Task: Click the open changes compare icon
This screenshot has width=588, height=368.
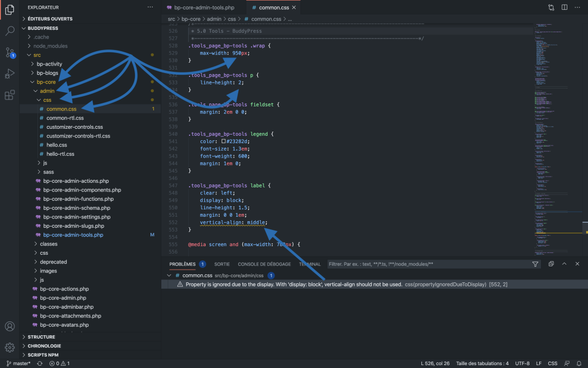Action: (x=551, y=7)
